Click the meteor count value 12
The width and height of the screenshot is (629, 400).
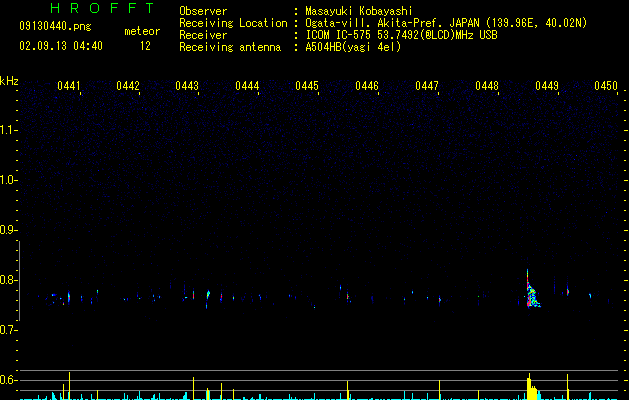point(145,46)
